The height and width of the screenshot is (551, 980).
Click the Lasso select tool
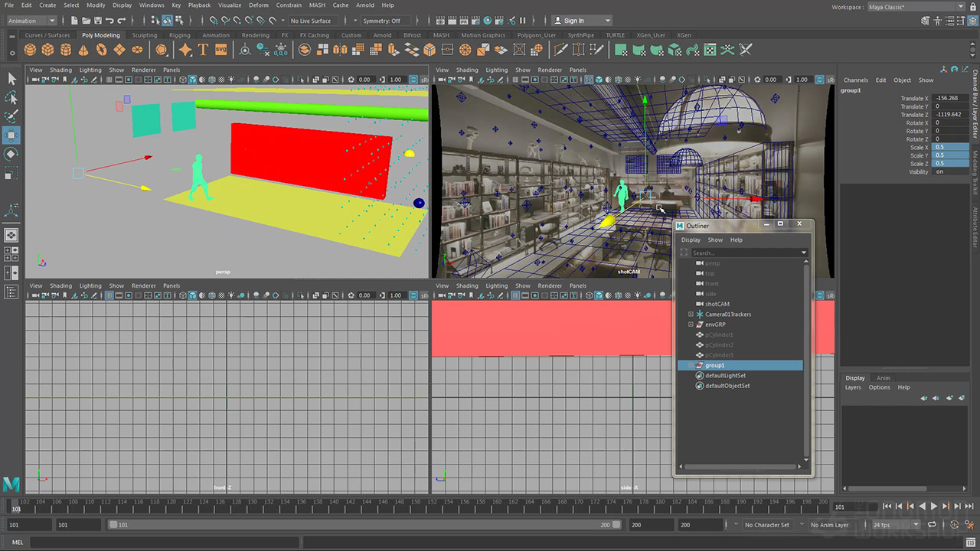(x=11, y=98)
